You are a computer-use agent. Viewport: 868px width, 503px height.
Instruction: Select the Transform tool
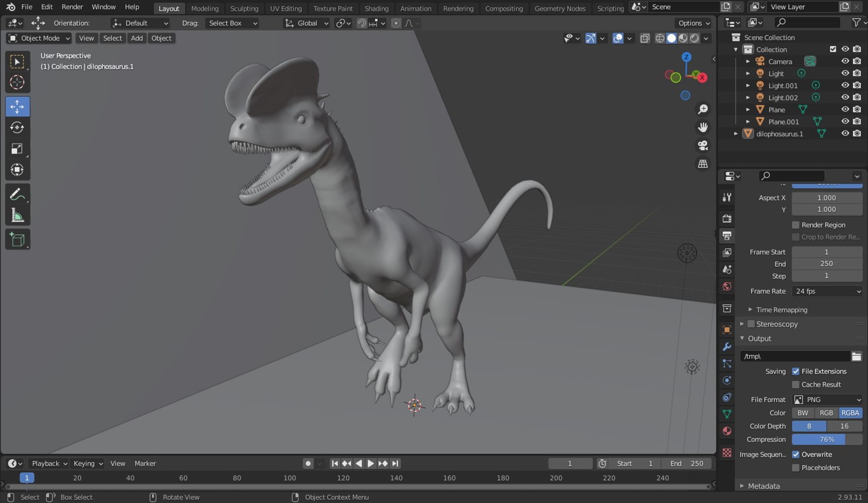pos(17,170)
